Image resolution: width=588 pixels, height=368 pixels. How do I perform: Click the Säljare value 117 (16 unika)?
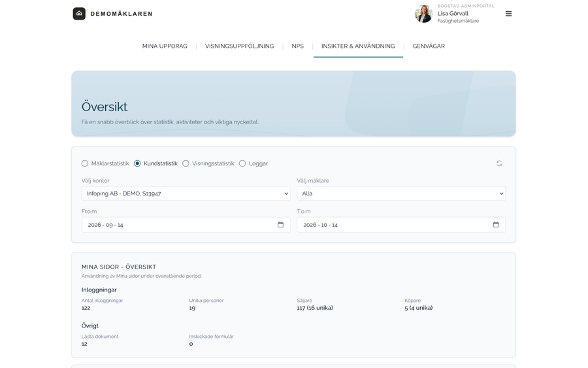click(x=315, y=308)
